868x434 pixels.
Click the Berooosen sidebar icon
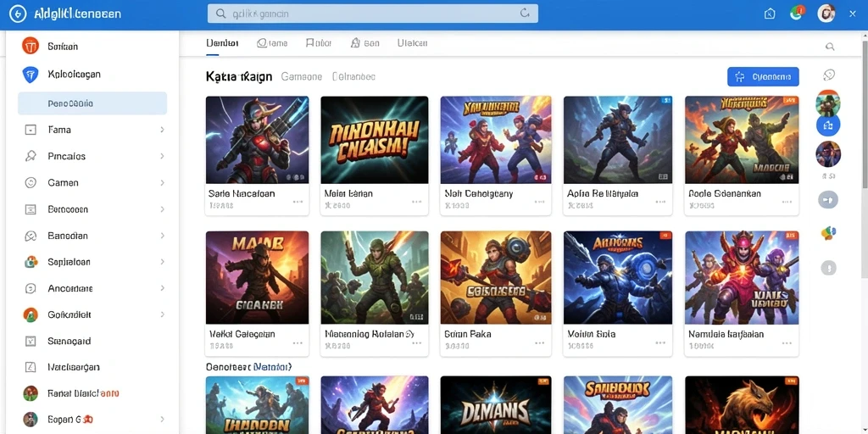pos(31,209)
